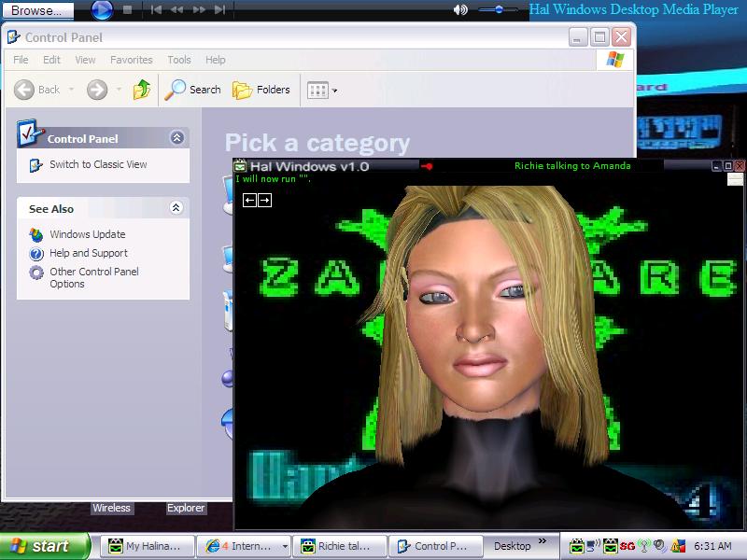Screen dimensions: 747x560
Task: Open the Help menu in Control Panel
Action: click(216, 60)
